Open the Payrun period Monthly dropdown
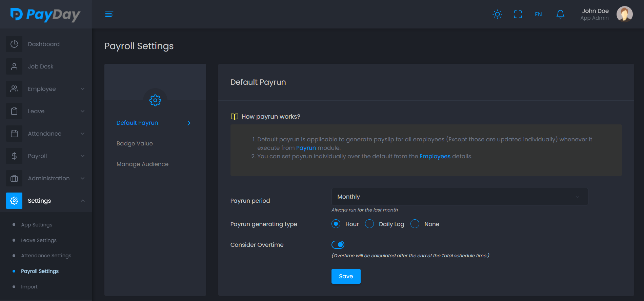 [x=459, y=197]
